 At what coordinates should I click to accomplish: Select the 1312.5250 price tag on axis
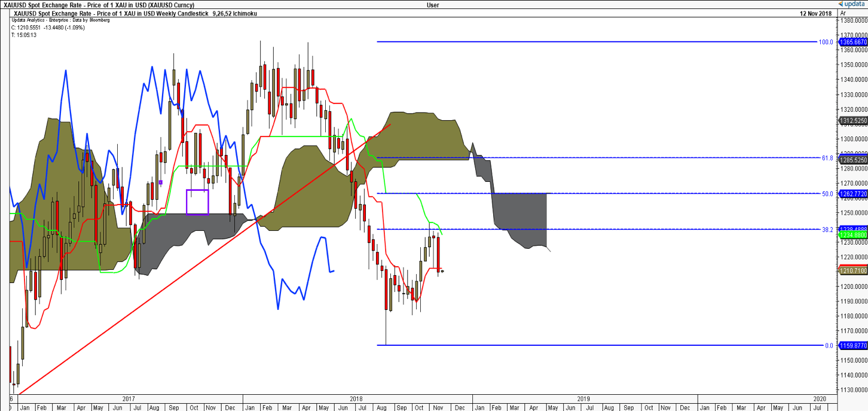click(x=854, y=121)
